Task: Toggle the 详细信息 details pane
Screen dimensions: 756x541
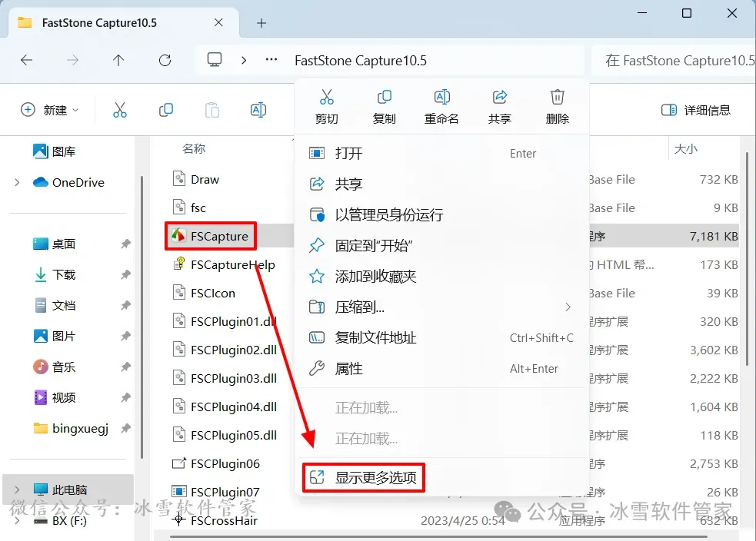Action: (696, 110)
